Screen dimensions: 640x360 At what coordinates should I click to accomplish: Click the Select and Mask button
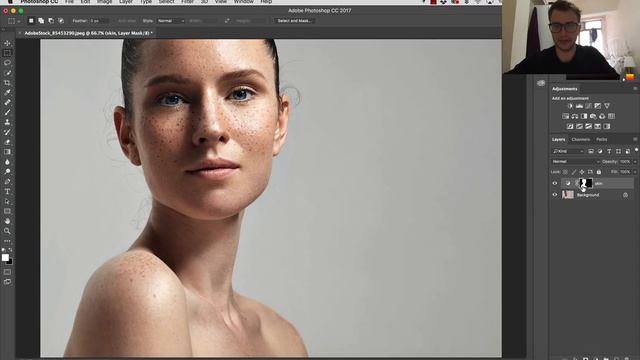(x=294, y=21)
